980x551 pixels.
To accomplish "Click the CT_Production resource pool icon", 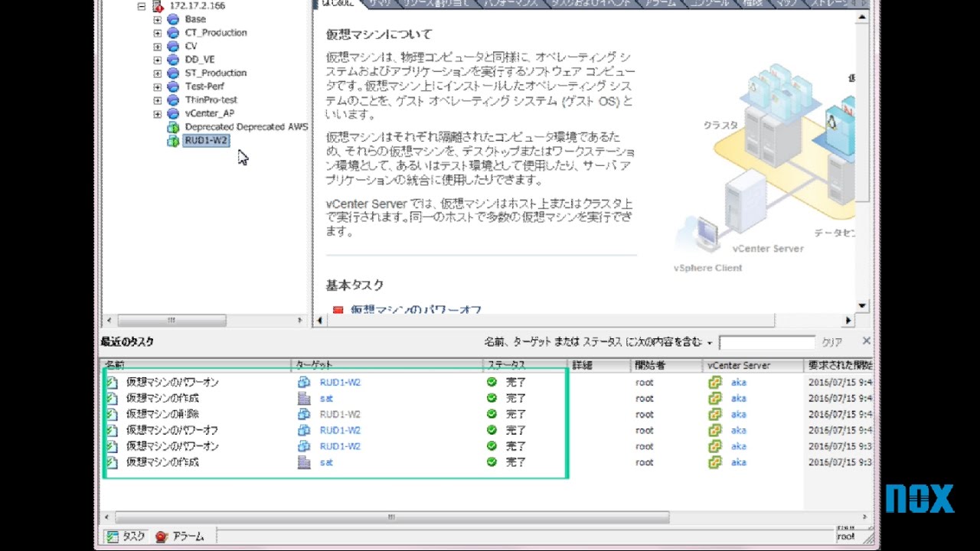I will [x=173, y=33].
